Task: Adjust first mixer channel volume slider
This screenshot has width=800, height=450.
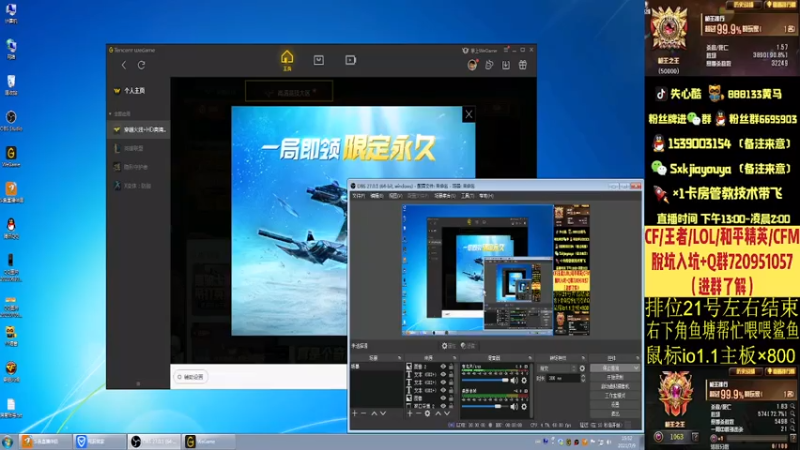Action: (x=485, y=381)
